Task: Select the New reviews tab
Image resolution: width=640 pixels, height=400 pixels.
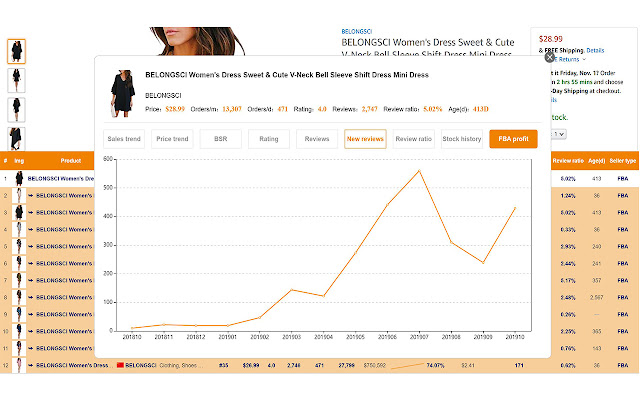Action: (365, 139)
